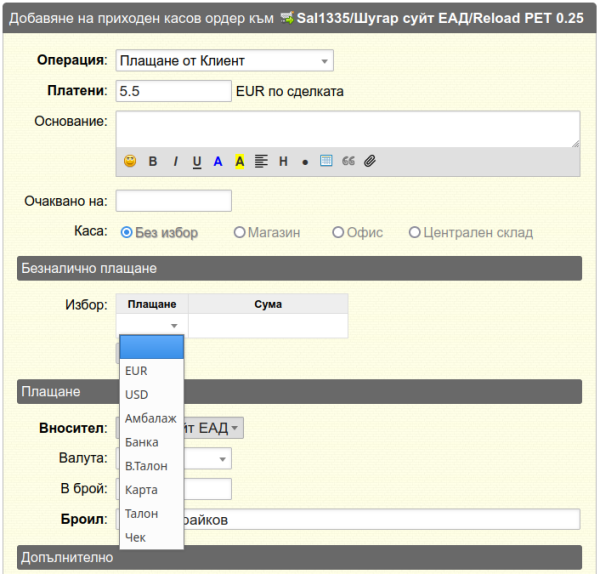Screen dimensions: 600x574
Task: Focus the Очаквано на date field
Action: 174,201
